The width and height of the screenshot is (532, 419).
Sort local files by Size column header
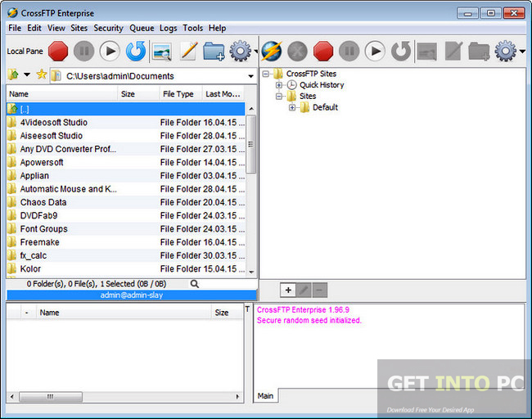point(138,94)
